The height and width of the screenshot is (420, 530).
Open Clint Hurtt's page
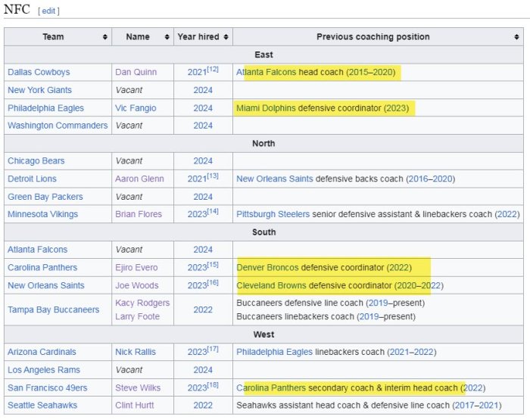pos(134,405)
